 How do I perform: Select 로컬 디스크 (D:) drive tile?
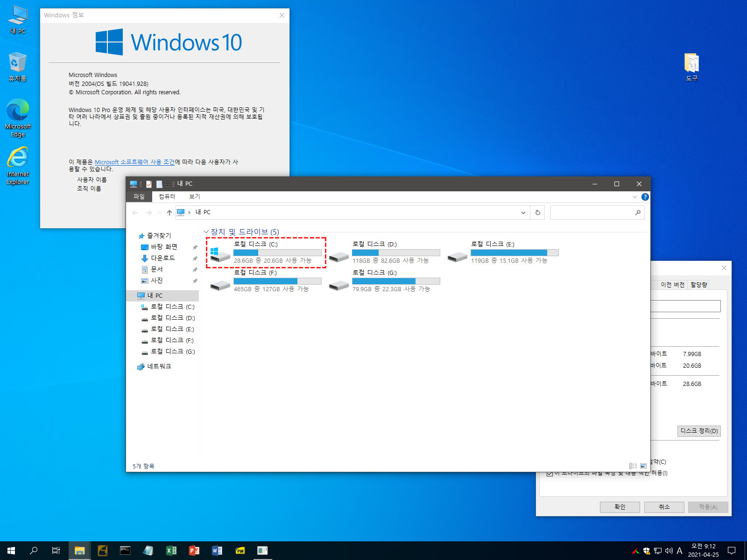(384, 252)
